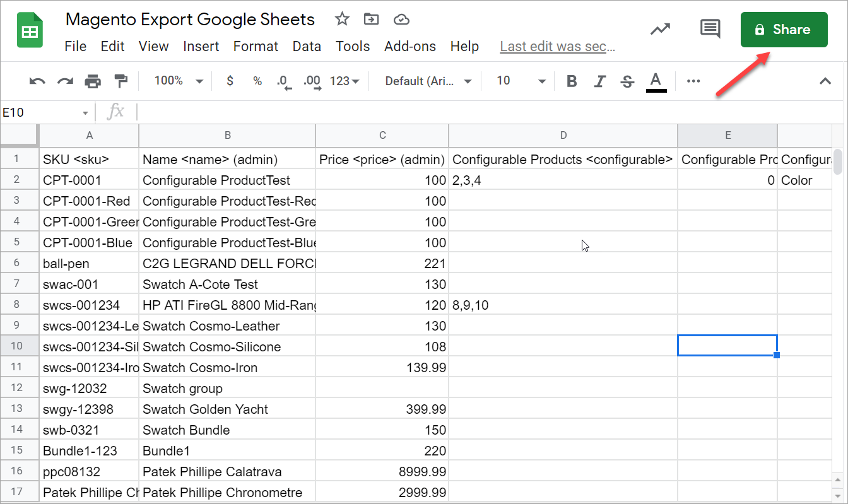The image size is (848, 504).
Task: Select the price cell 8999.99
Action: pos(382,472)
